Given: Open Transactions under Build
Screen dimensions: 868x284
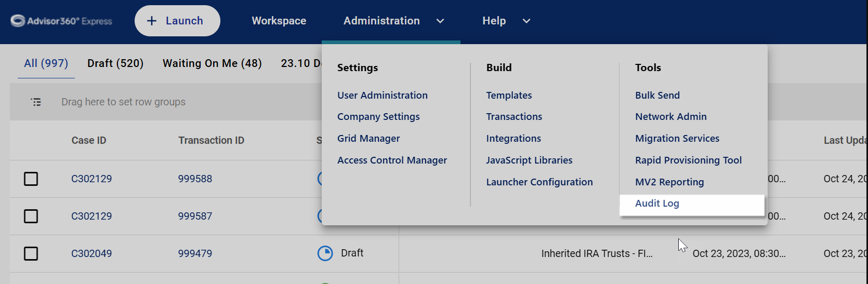Looking at the screenshot, I should (514, 117).
